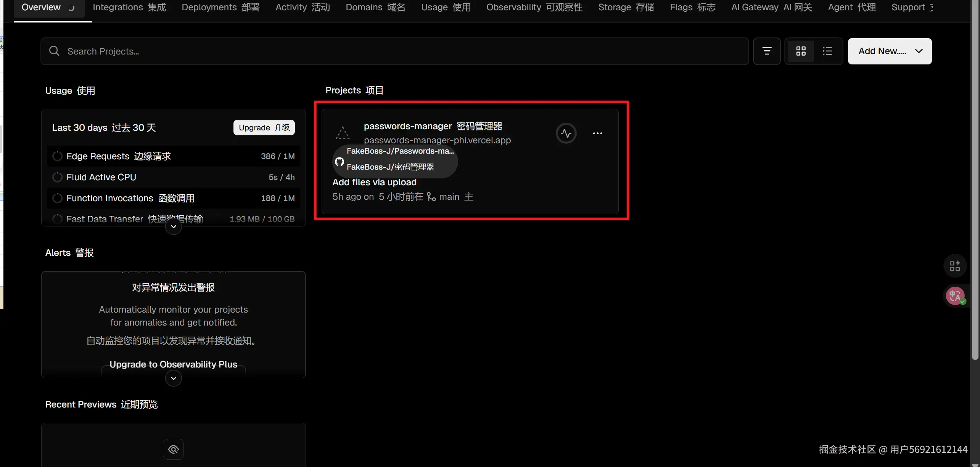Screen dimensions: 980x467
Task: Click the GitHub icon in repo badge
Action: point(339,162)
